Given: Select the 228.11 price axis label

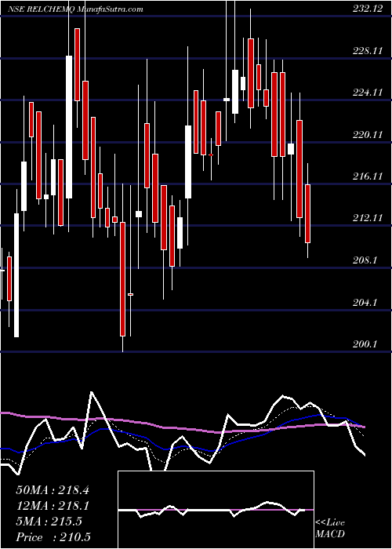Looking at the screenshot, I should point(367,51).
